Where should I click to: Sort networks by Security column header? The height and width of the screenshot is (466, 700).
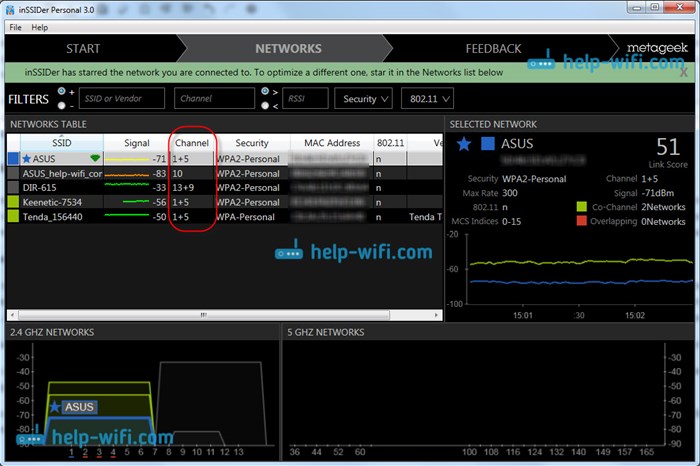[x=252, y=143]
